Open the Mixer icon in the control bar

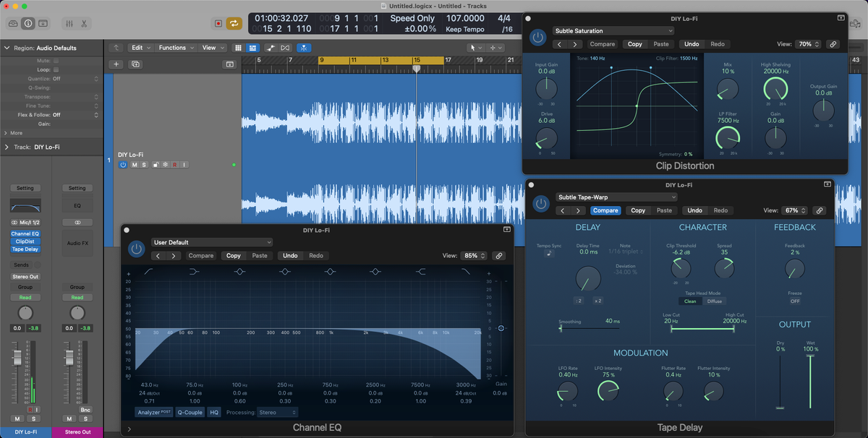(71, 23)
